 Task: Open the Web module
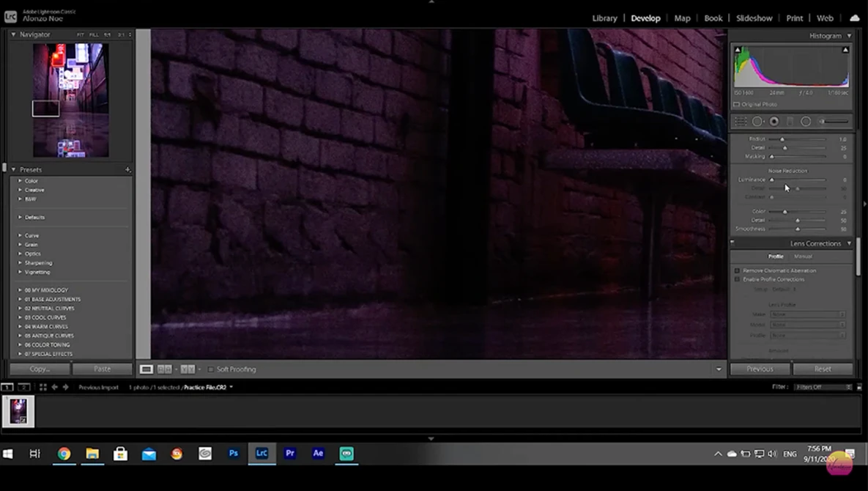[825, 18]
